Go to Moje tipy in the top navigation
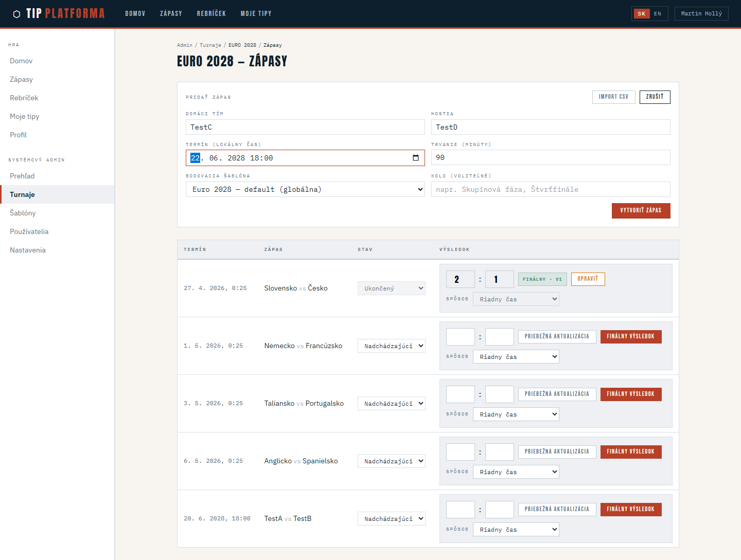 pos(256,14)
